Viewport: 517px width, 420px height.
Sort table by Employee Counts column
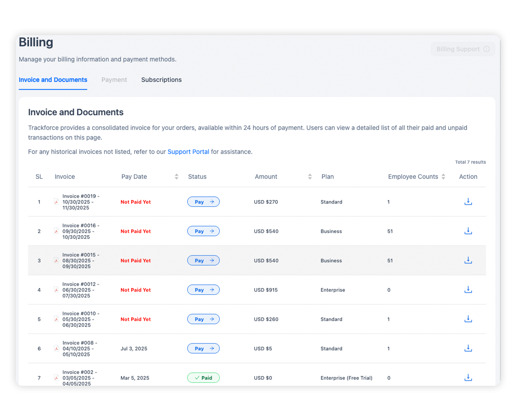(443, 177)
